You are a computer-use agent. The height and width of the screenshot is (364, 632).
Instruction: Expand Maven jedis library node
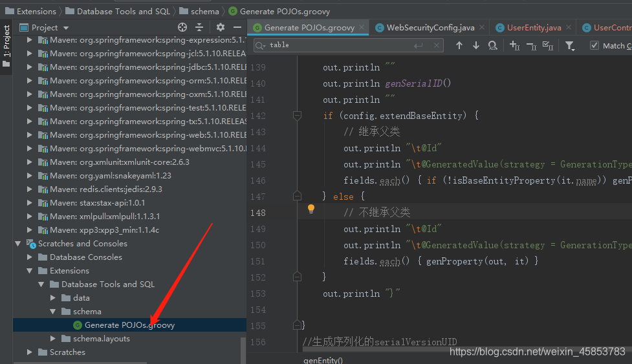(x=29, y=189)
